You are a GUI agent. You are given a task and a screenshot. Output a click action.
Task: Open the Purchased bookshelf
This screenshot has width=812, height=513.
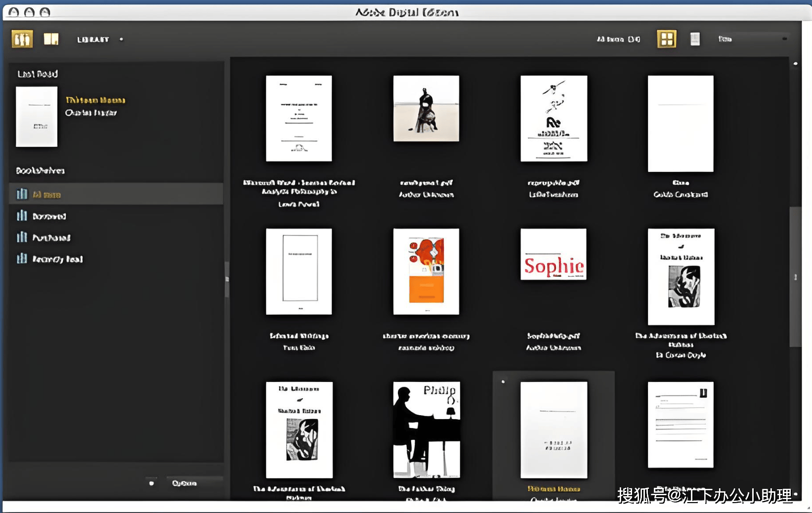(51, 238)
